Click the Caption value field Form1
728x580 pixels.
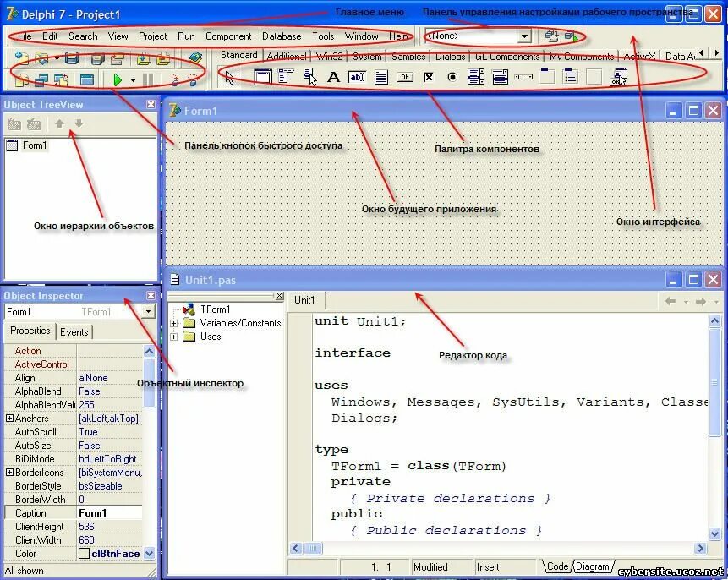(x=110, y=513)
